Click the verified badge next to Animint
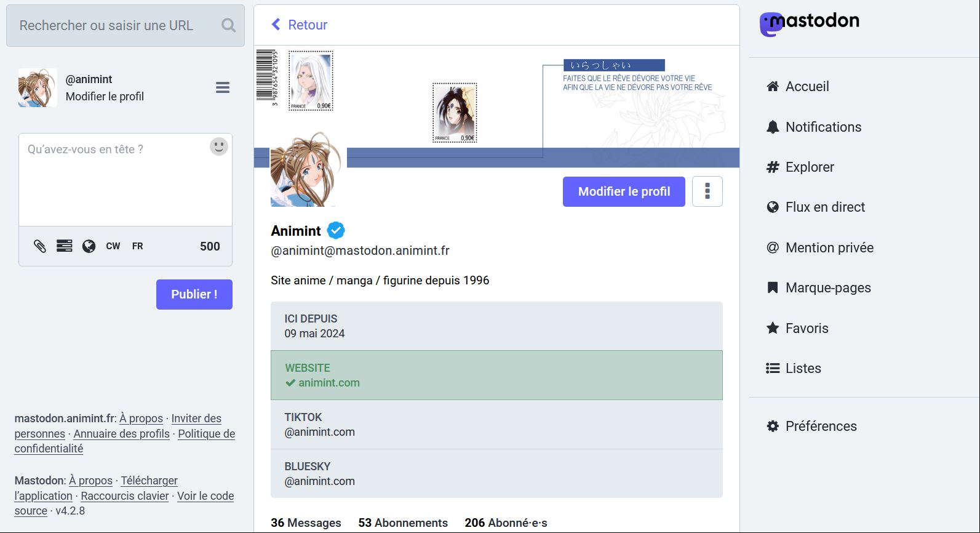The width and height of the screenshot is (980, 533). click(x=336, y=230)
